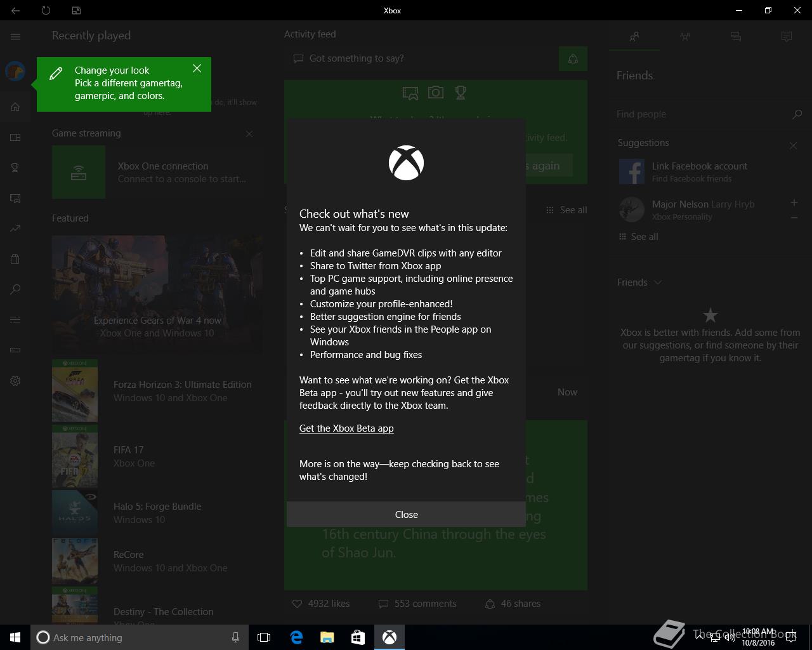
Task: Open the Windows Start menu
Action: coord(15,637)
